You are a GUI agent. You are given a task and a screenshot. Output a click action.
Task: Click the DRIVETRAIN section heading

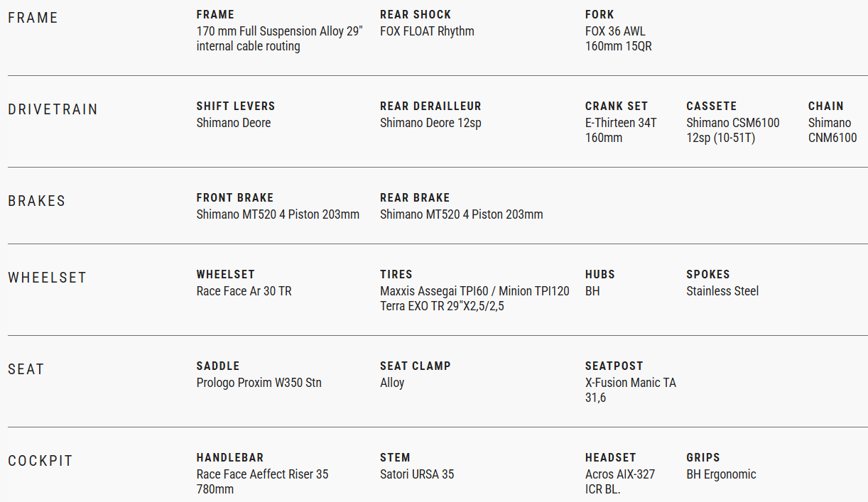(x=53, y=109)
